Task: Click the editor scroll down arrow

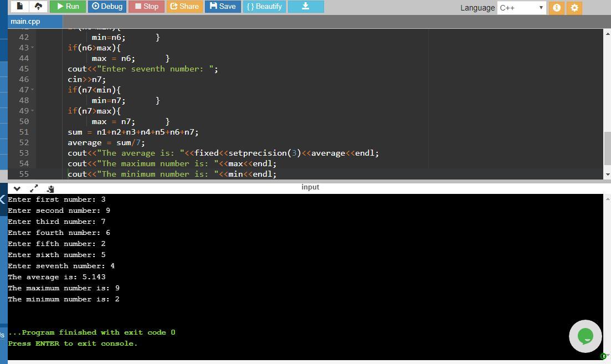Action: 608,175
